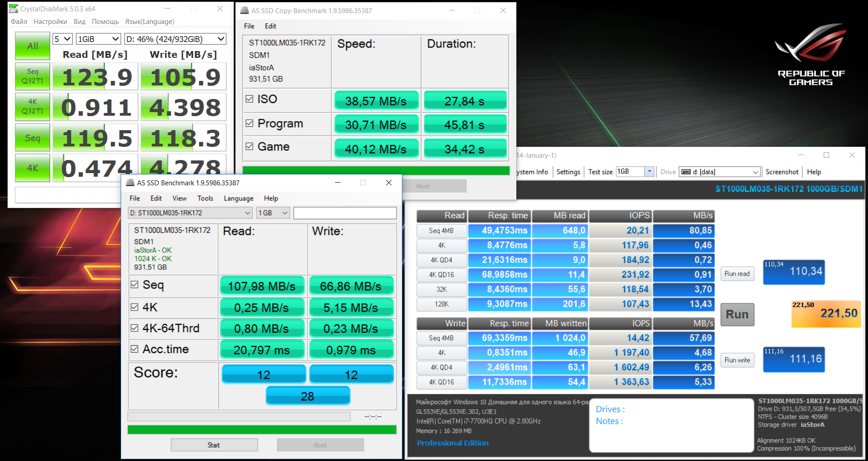Click the CrystalDiskMark title bar icon
This screenshot has height=461, width=868.
[x=14, y=9]
